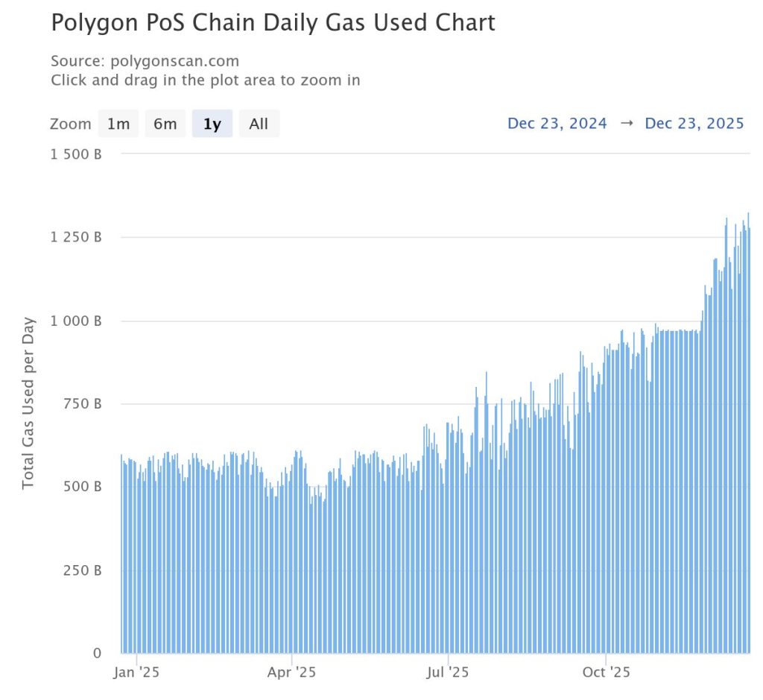Click the polygonscan.com source text
Screen dimensions: 763x700
coord(145,61)
